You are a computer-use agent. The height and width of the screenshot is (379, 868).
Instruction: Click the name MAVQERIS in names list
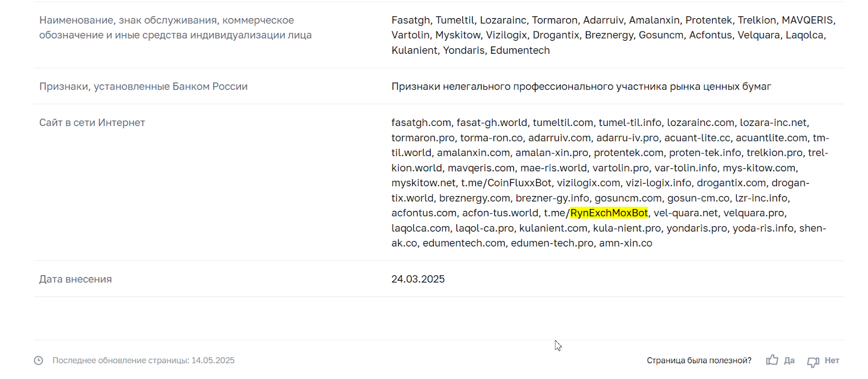click(x=807, y=20)
